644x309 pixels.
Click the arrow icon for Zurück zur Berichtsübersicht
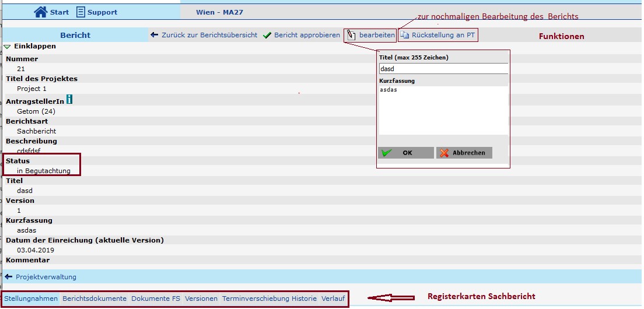click(x=154, y=35)
